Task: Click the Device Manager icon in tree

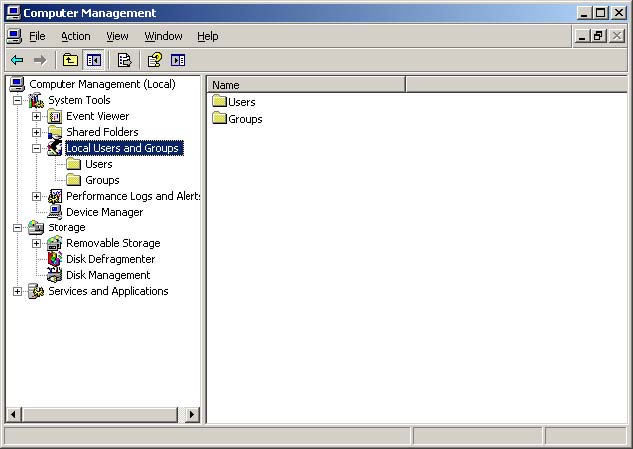Action: [54, 212]
